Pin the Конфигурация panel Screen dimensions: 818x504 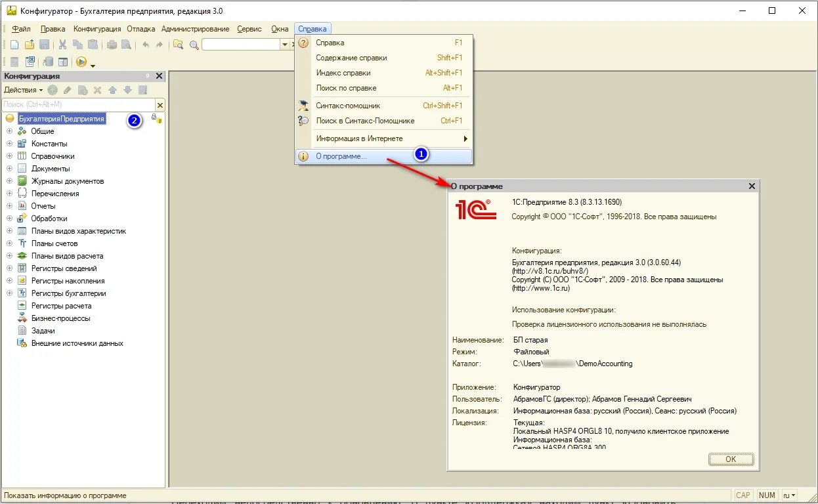point(148,76)
